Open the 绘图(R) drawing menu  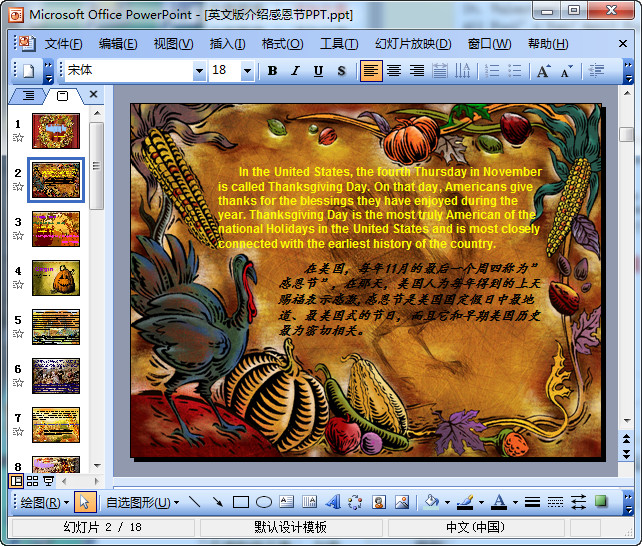coord(44,502)
